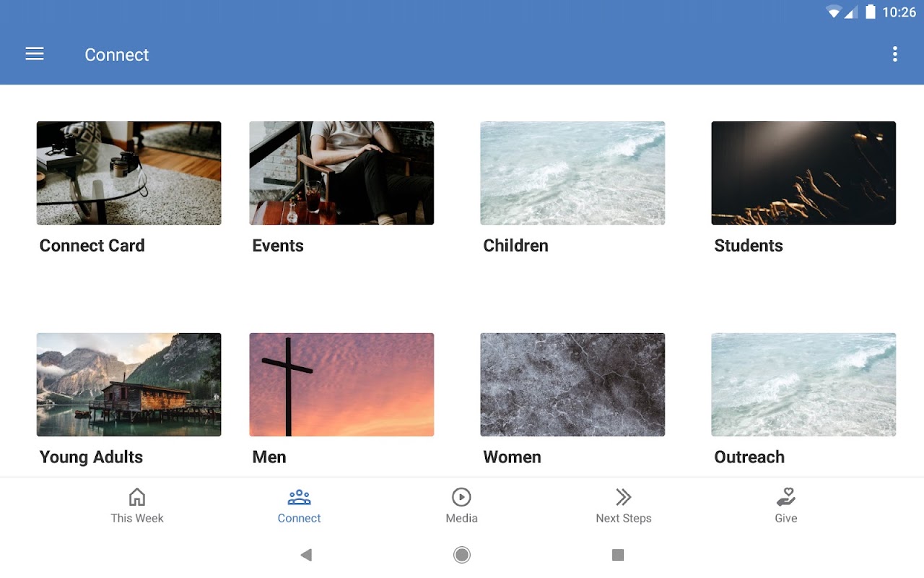Open the Women marble thumbnail
The width and height of the screenshot is (924, 578).
(572, 384)
